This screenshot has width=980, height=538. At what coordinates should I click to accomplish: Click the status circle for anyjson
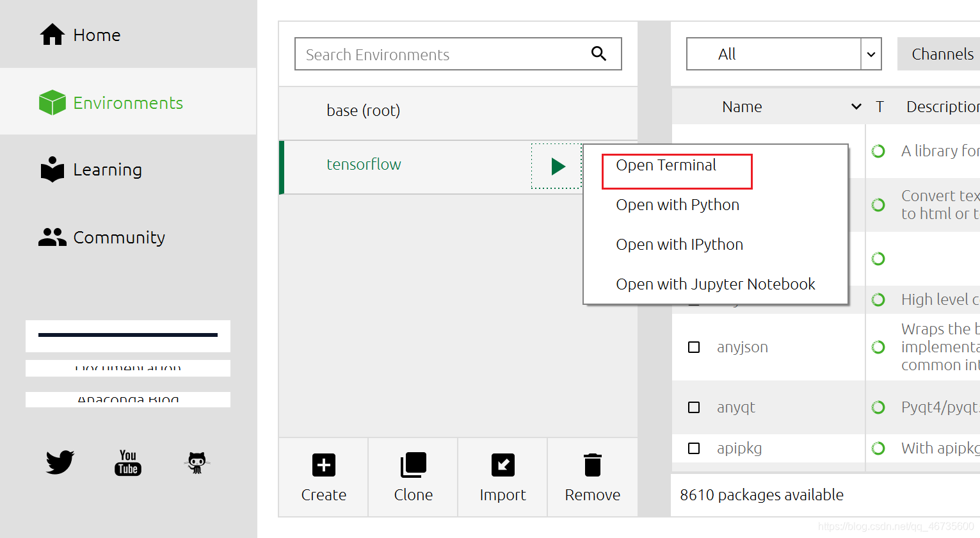pyautogui.click(x=878, y=347)
